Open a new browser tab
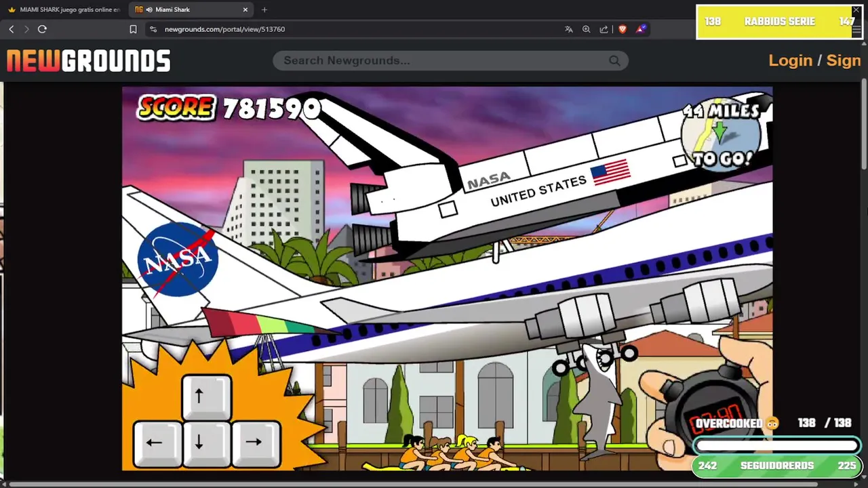 click(x=264, y=9)
